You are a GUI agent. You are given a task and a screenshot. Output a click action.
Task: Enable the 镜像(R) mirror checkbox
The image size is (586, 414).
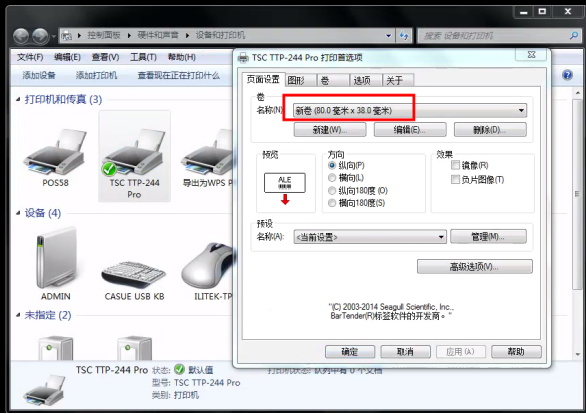[x=455, y=165]
